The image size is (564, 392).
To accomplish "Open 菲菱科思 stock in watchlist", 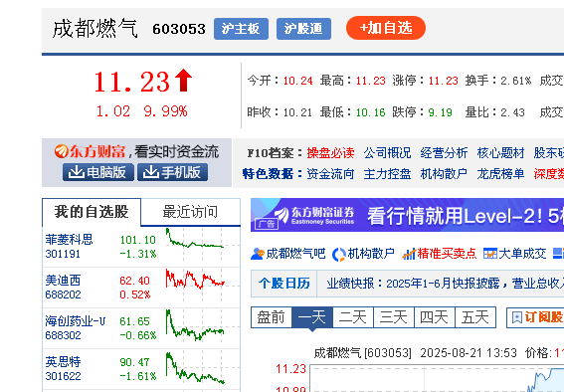I will click(x=69, y=240).
